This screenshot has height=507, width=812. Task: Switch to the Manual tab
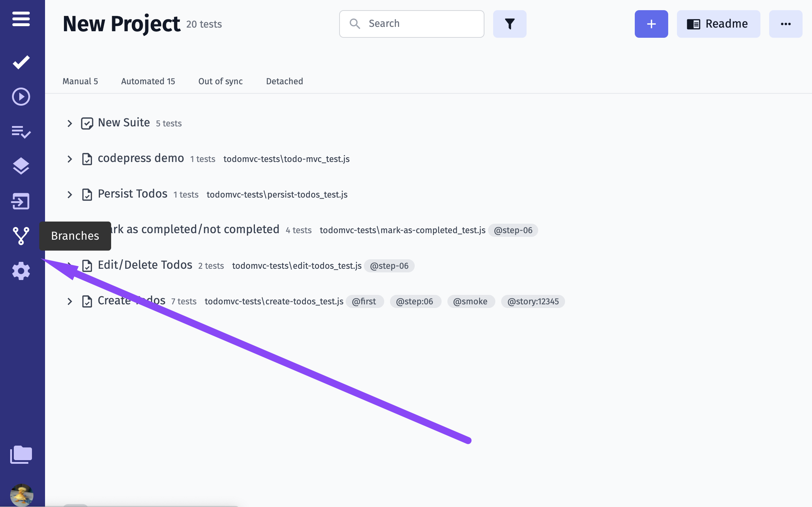80,81
